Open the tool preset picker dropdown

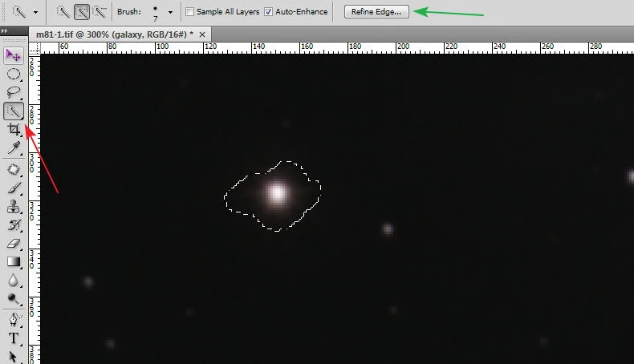pyautogui.click(x=35, y=13)
